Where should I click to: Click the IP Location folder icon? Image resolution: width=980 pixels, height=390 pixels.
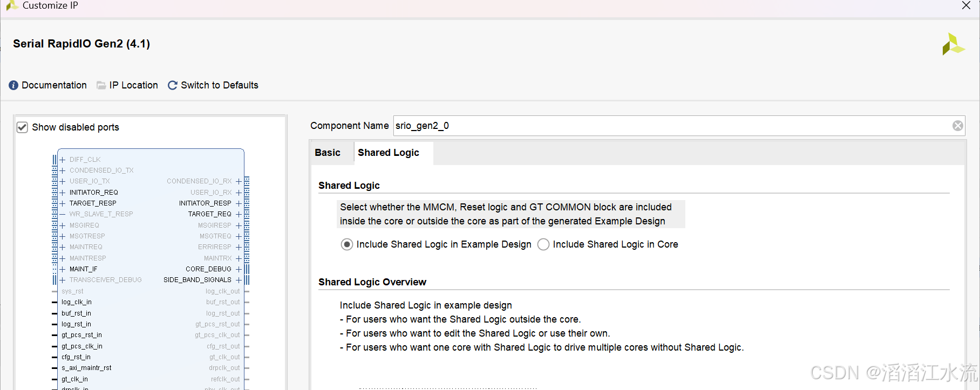pyautogui.click(x=101, y=85)
